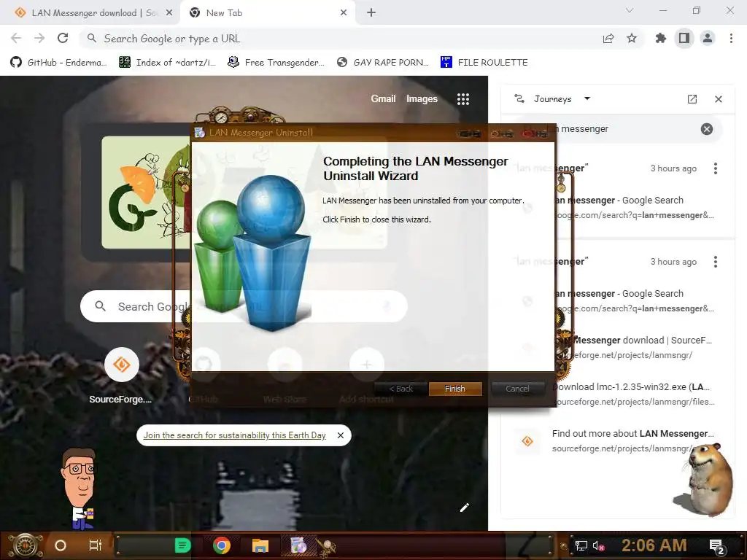This screenshot has height=560, width=747.
Task: Open the network icon in system tray
Action: (x=581, y=545)
